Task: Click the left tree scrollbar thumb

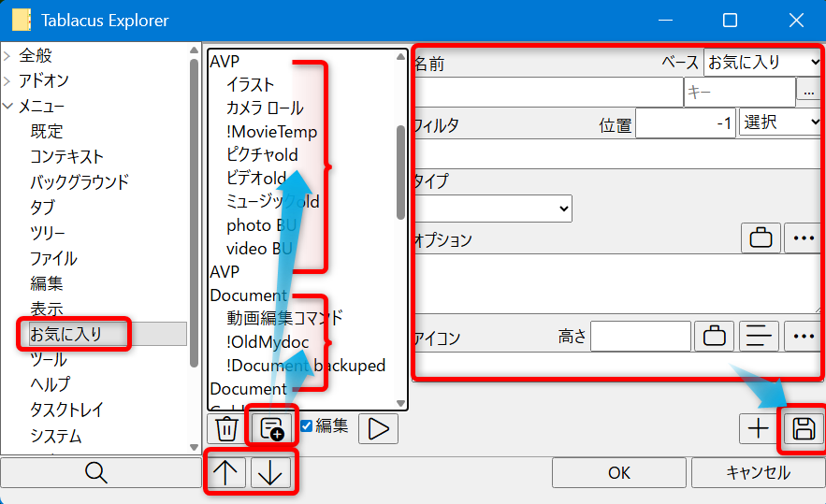Action: point(194,213)
